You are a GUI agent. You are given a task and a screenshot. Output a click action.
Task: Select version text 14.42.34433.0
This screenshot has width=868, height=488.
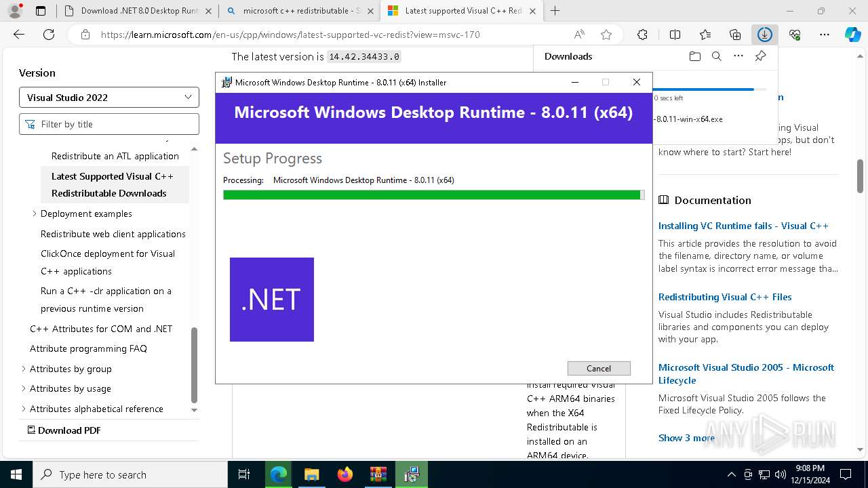click(364, 57)
